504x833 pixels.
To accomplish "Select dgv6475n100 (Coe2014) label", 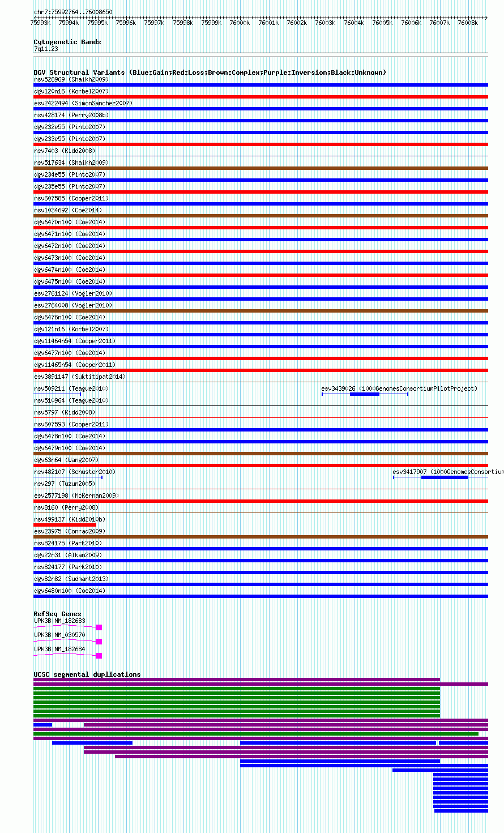I will [70, 281].
